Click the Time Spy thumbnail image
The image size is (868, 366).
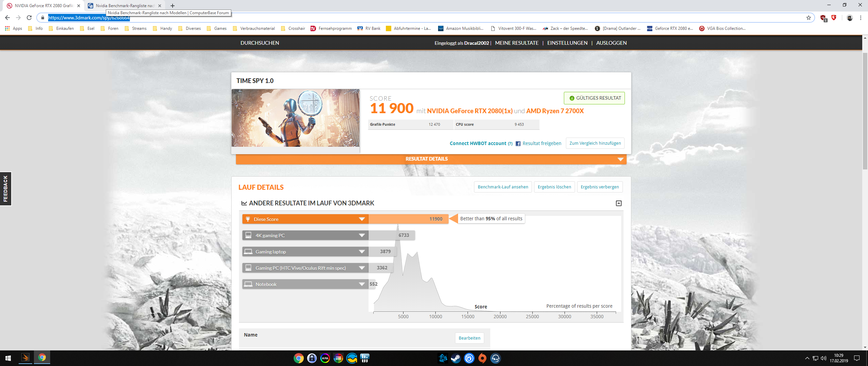click(295, 118)
